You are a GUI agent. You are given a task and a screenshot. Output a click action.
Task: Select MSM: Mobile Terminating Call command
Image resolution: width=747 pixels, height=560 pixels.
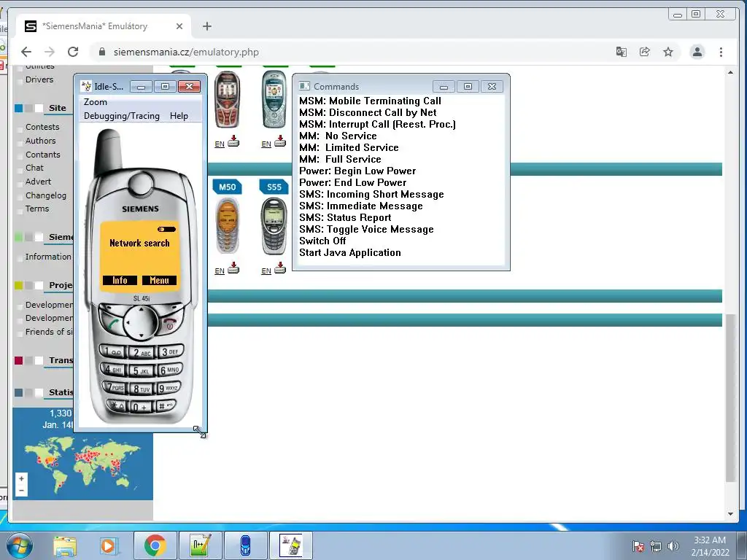(370, 101)
